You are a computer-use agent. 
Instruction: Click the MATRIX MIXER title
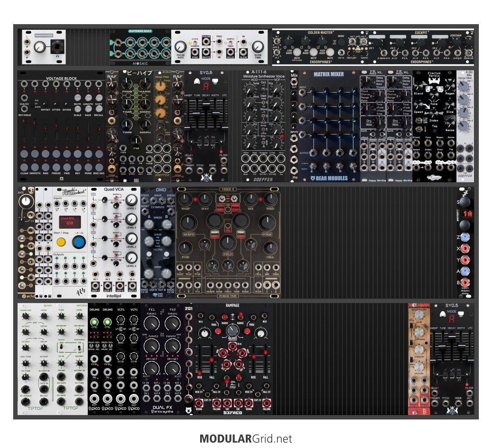[x=329, y=74]
